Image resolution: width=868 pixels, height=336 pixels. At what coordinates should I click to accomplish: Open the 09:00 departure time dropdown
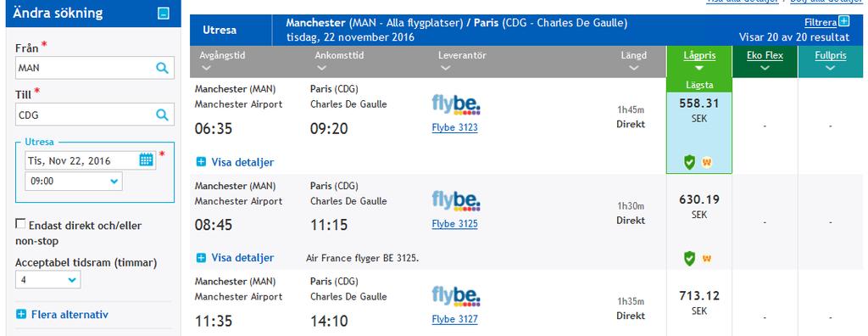click(x=74, y=181)
